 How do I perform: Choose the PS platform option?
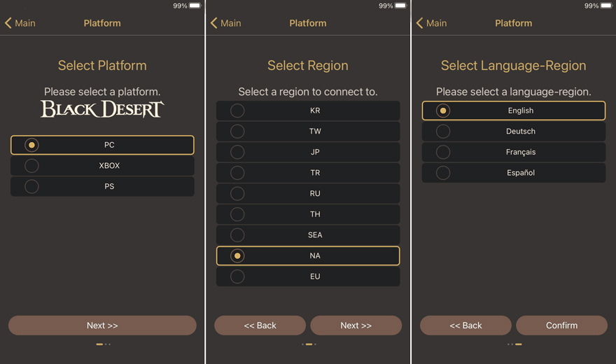tap(102, 186)
